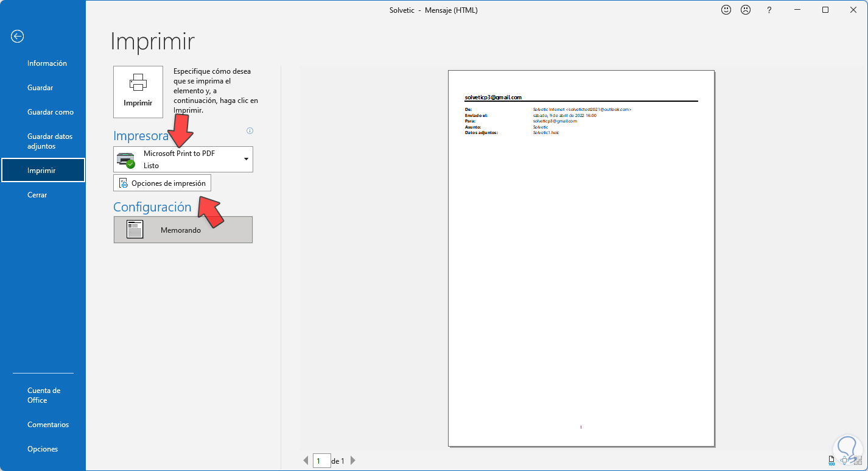Image resolution: width=868 pixels, height=471 pixels.
Task: Go to the next preview page arrow
Action: click(353, 461)
